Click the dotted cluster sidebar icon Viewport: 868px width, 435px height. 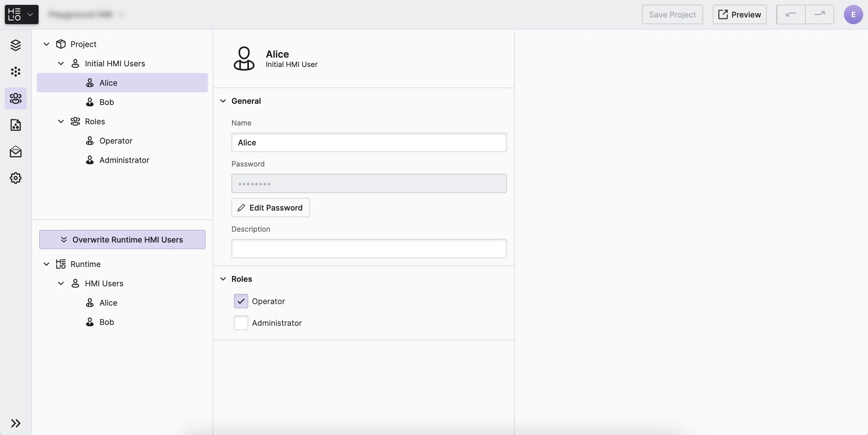[x=15, y=71]
